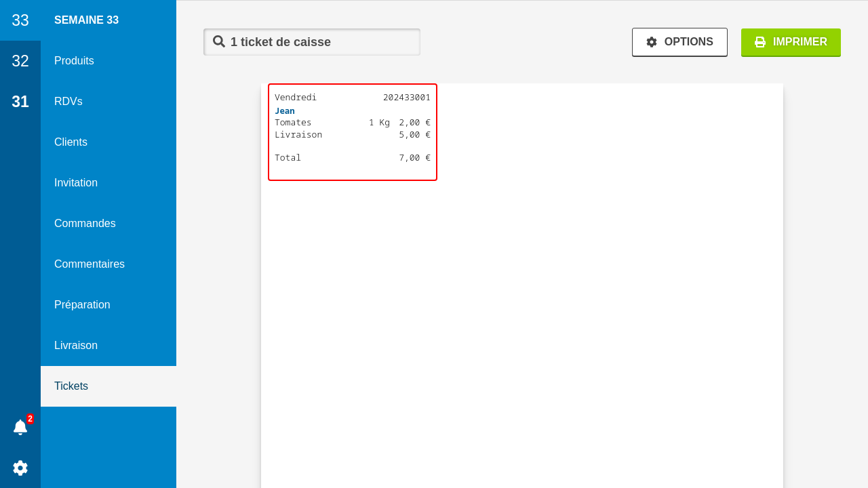
Task: Click the red notification badge
Action: click(x=30, y=419)
